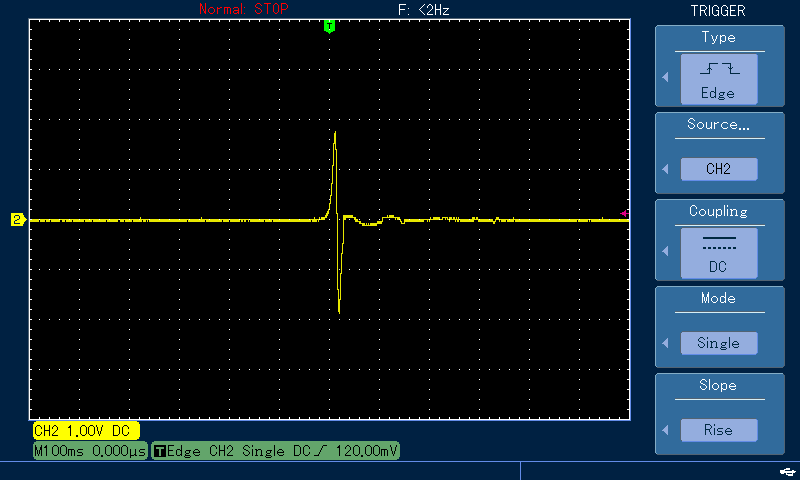Change the Single trigger mode
This screenshot has height=480, width=800.
(x=718, y=343)
